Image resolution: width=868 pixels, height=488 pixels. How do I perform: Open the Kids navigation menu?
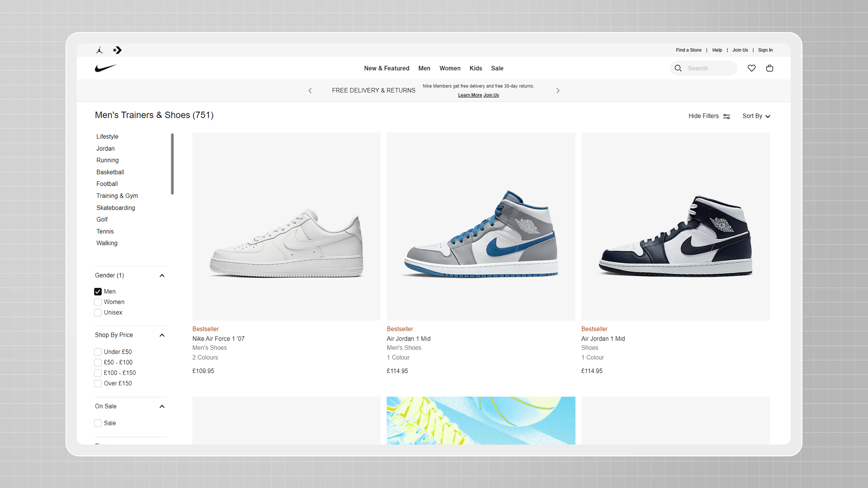pos(476,68)
